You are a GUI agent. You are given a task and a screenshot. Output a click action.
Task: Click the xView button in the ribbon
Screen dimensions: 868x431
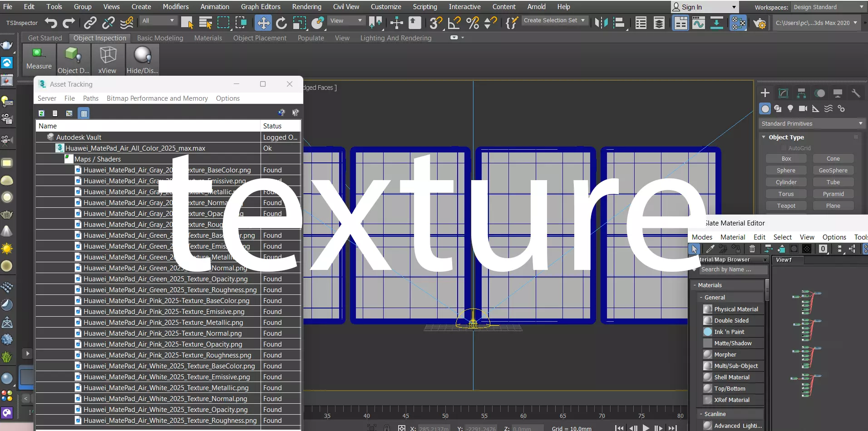(108, 59)
